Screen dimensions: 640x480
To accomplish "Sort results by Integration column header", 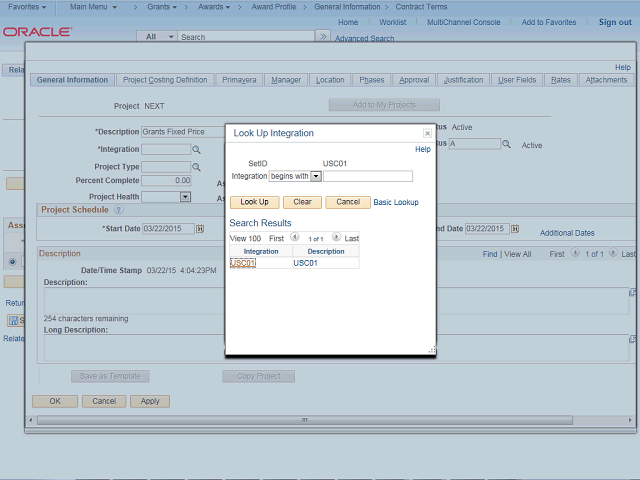I will pos(261,251).
